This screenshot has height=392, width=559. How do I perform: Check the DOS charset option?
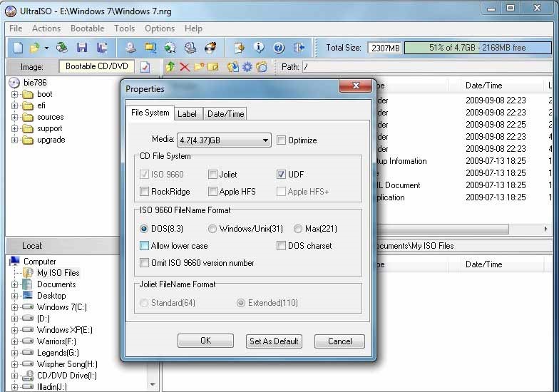point(281,245)
